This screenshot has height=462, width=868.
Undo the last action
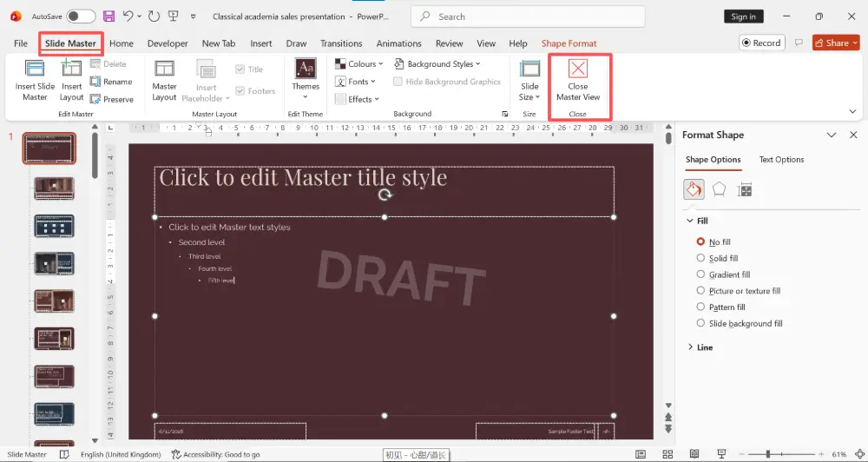click(128, 16)
